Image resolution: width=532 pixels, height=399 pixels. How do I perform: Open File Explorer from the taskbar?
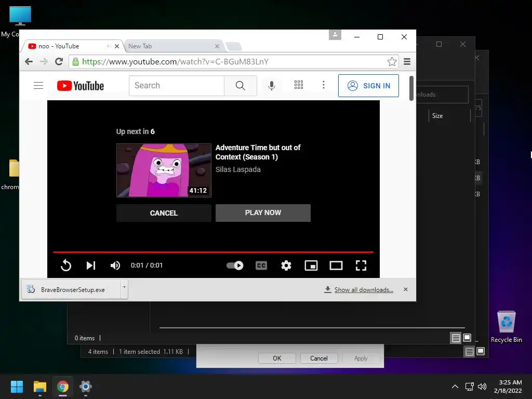click(x=39, y=387)
